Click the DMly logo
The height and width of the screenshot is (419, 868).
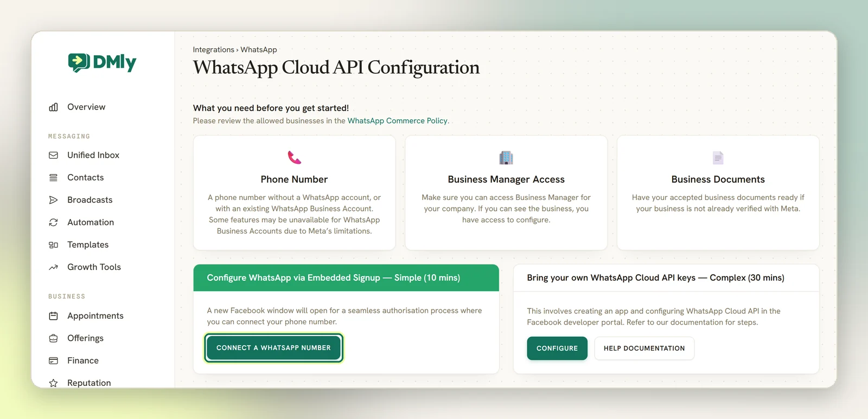coord(102,62)
